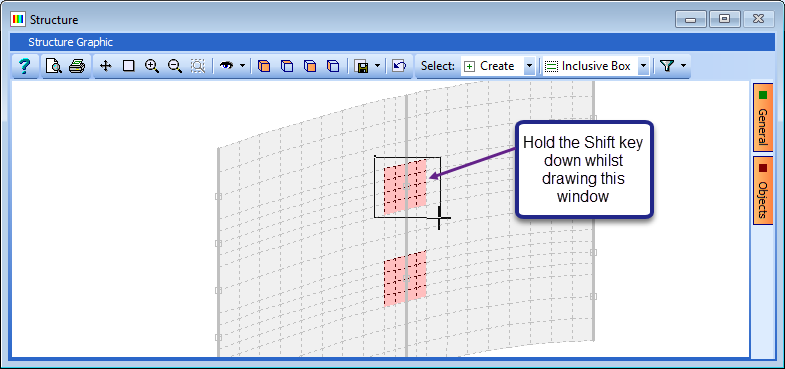Screen dimensions: 785x369
Task: Click the zoom out magnifier
Action: 175,66
